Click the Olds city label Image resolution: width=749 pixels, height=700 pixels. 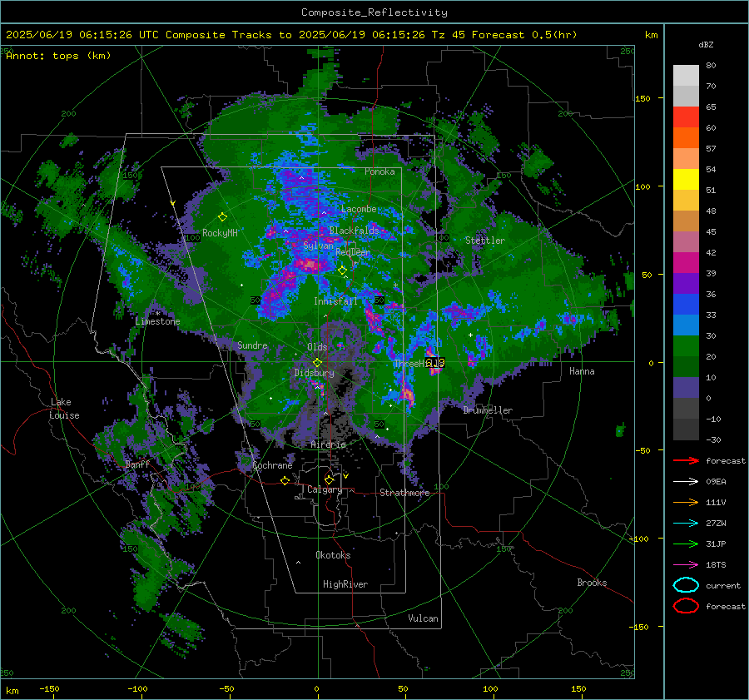click(x=317, y=347)
